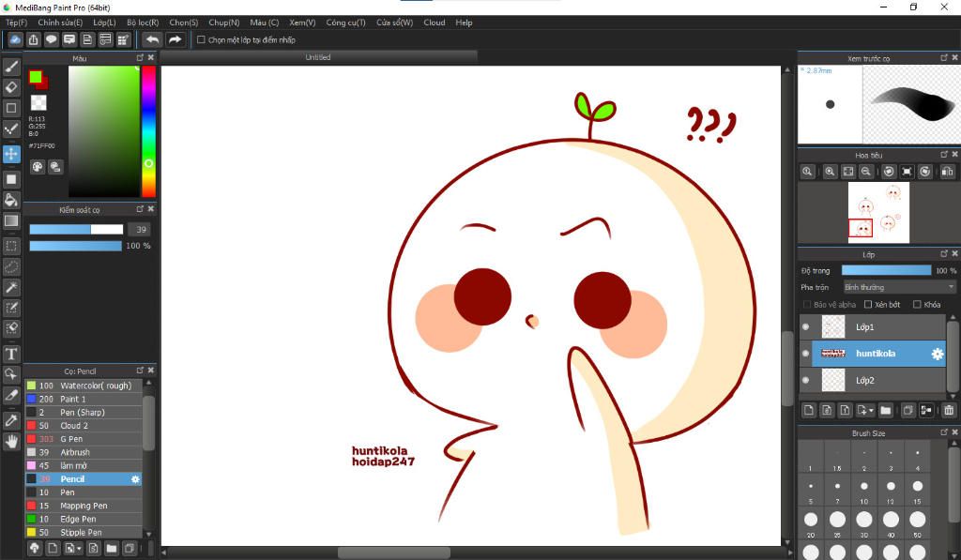Select the Watercolor( rough) brush

84,386
